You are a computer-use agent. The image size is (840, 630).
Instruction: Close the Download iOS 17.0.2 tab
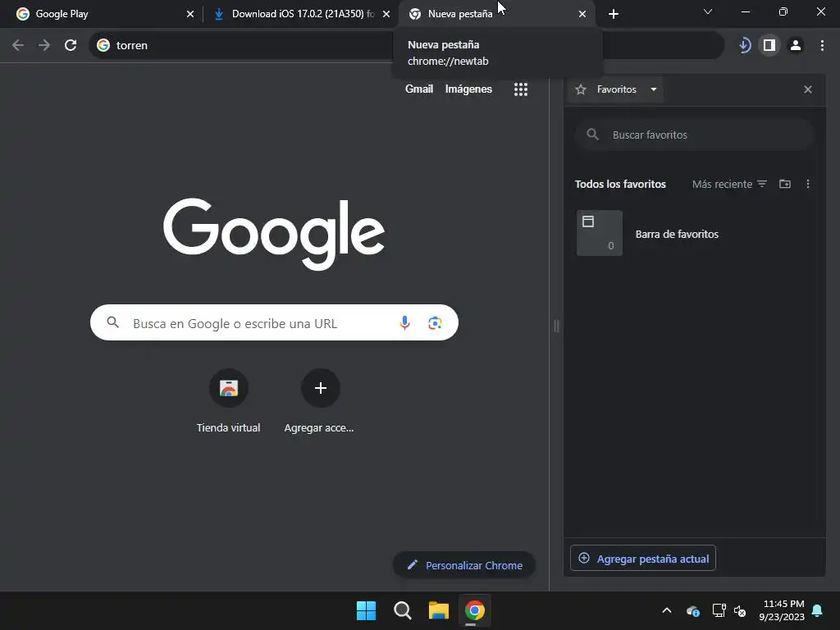(x=386, y=14)
